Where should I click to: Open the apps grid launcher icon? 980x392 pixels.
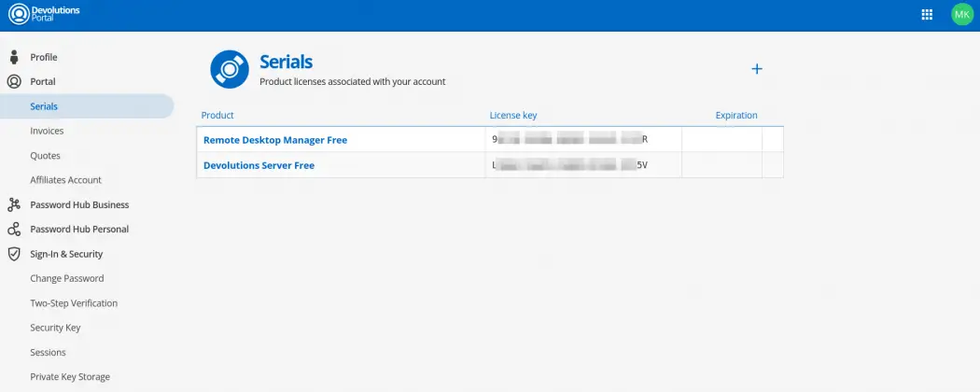[927, 14]
